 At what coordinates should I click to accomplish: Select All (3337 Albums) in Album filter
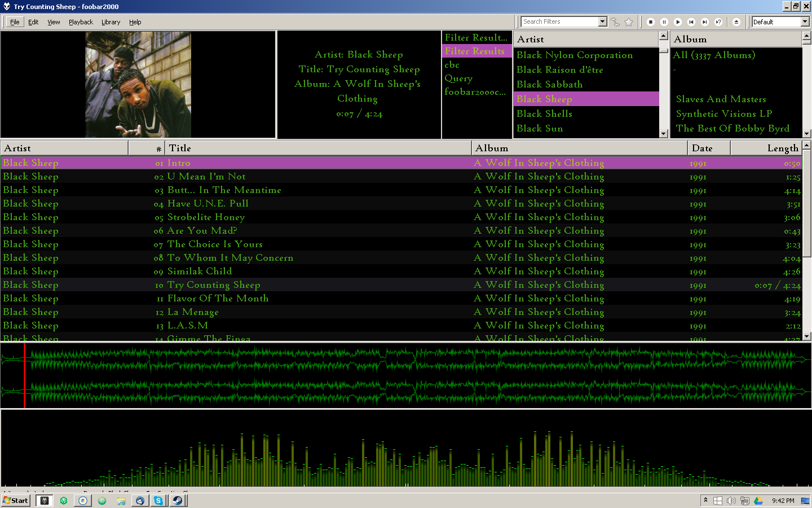pos(736,55)
